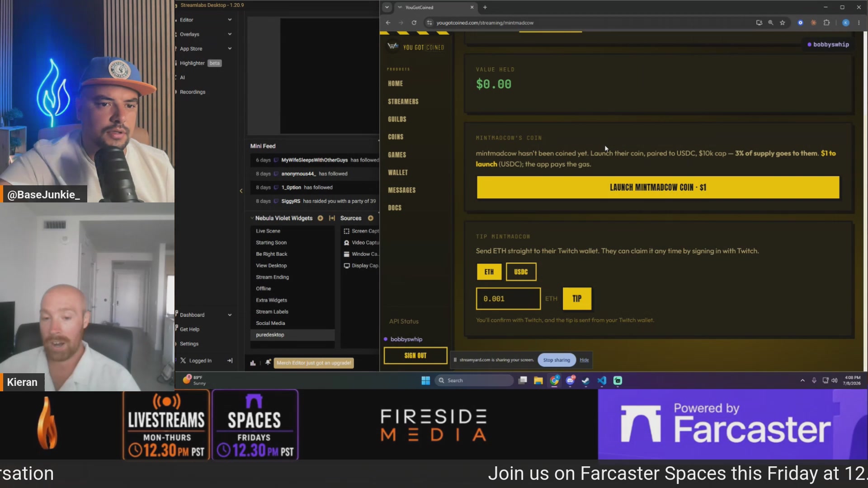Select the Be Right Back scene

(292, 254)
